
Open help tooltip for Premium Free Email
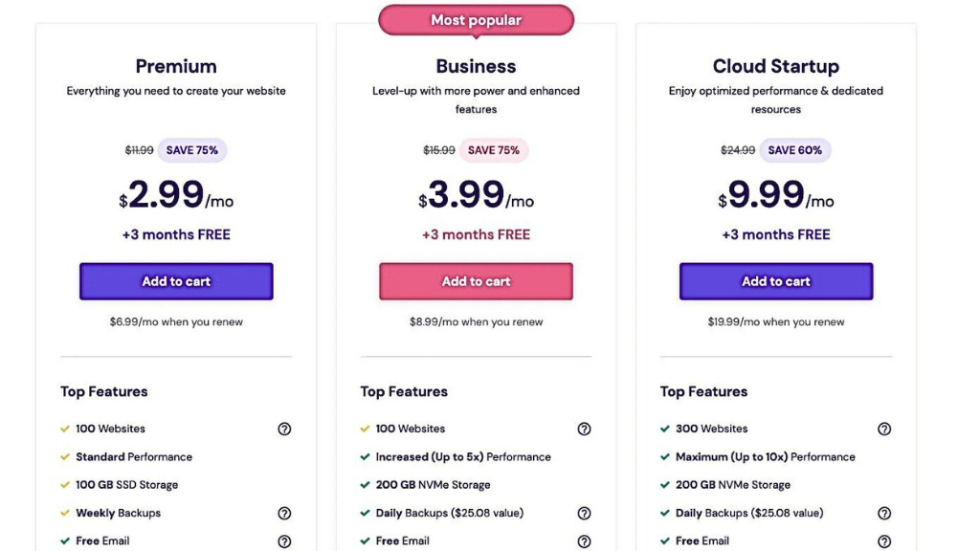pos(284,541)
